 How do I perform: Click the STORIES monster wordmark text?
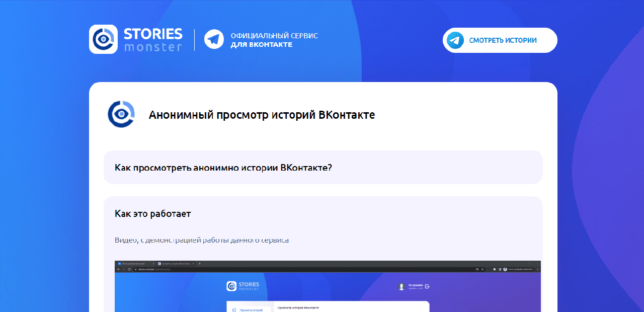pyautogui.click(x=153, y=40)
